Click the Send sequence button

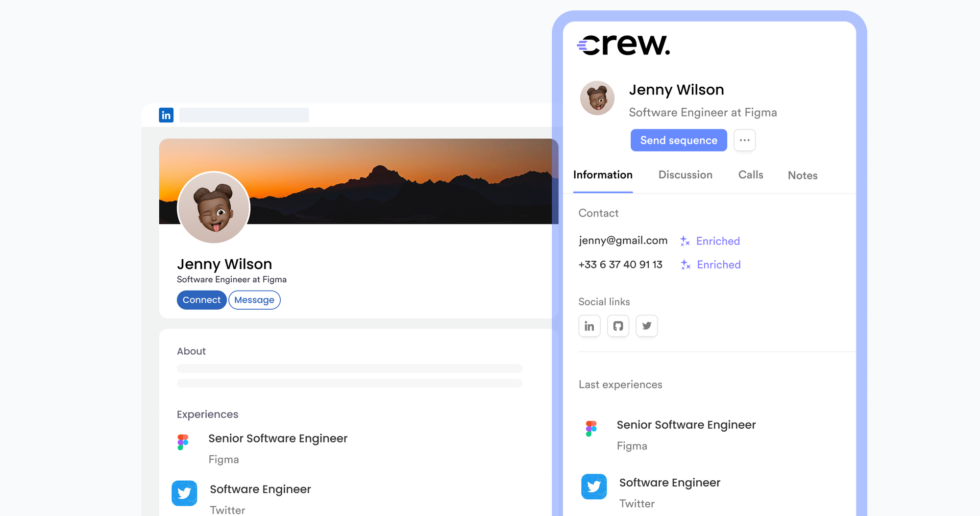pyautogui.click(x=678, y=140)
